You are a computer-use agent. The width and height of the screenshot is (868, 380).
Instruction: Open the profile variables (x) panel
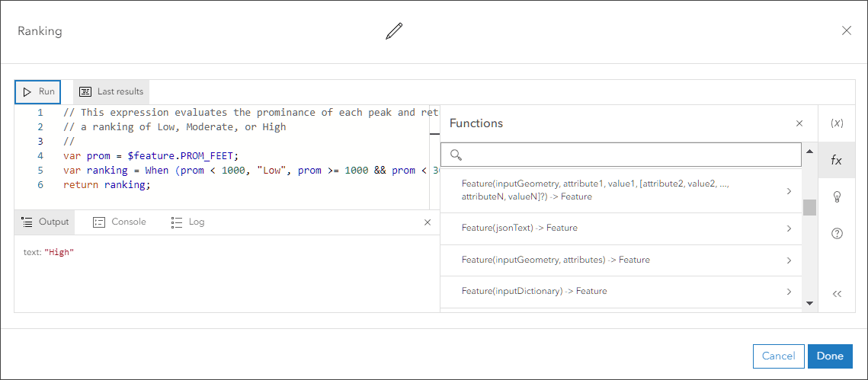837,123
